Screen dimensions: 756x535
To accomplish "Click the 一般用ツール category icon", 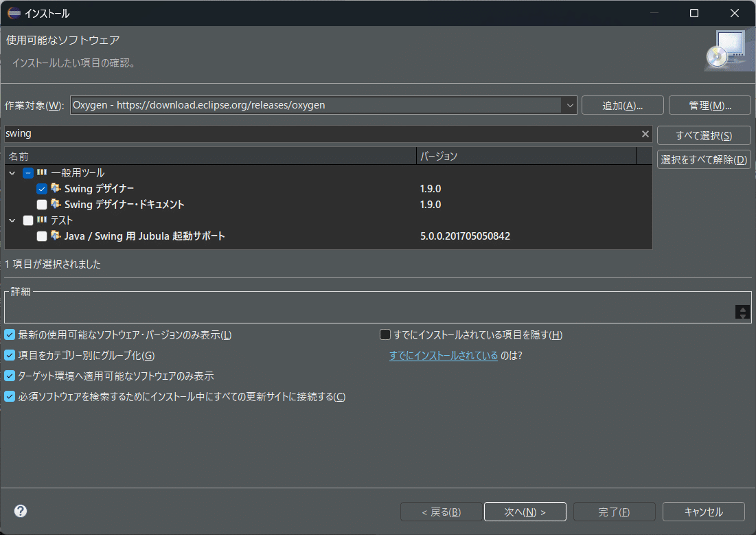I will pos(42,172).
